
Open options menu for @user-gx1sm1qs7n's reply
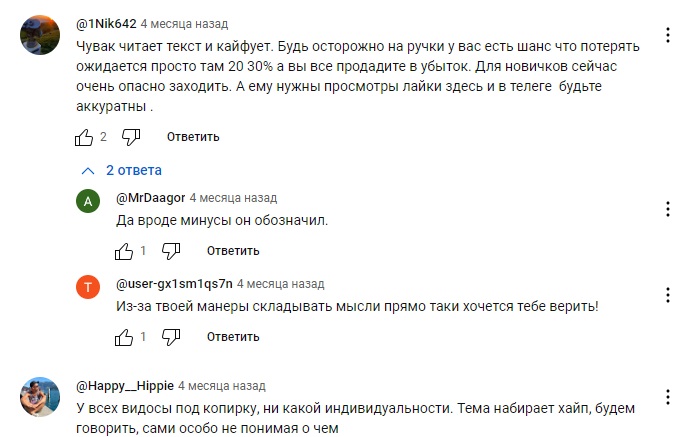click(x=667, y=295)
